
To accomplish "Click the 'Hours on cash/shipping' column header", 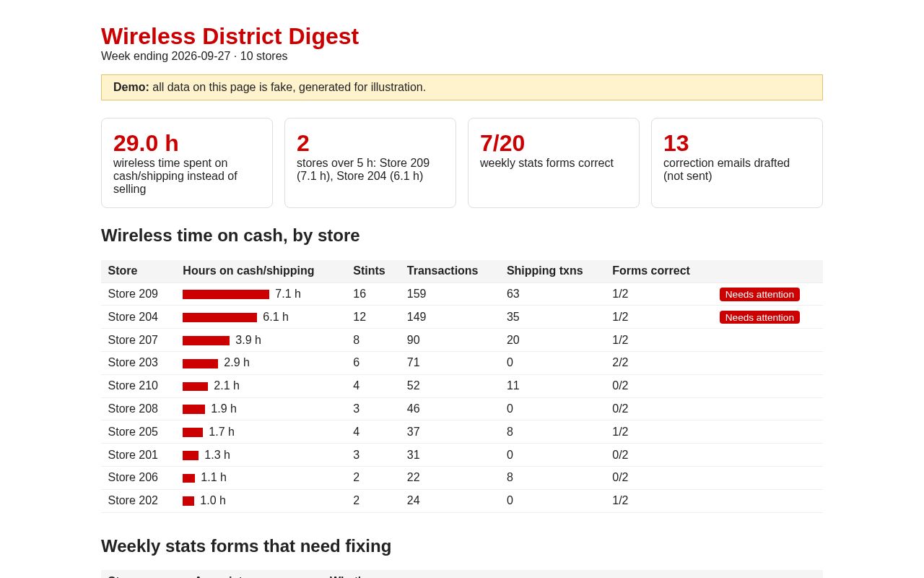I will click(248, 271).
